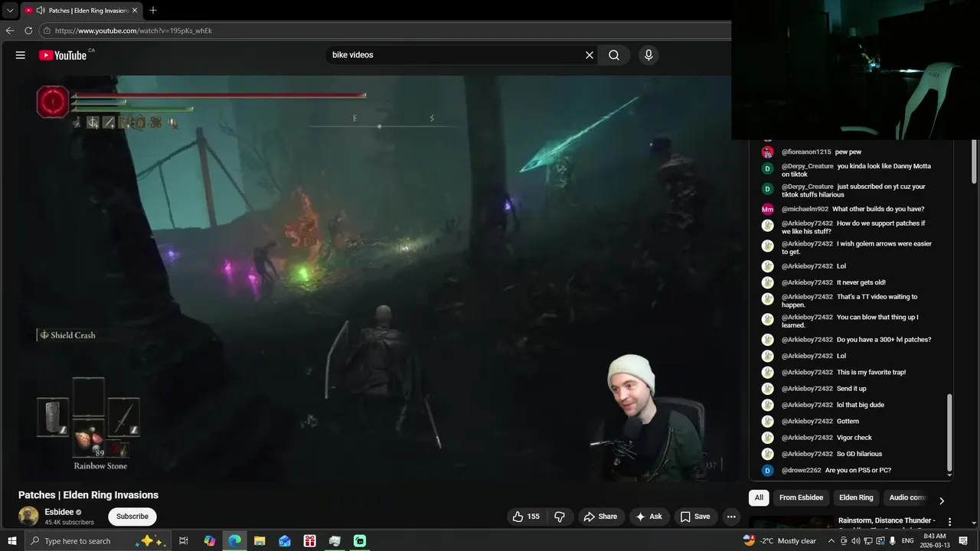
Task: Click the microphone tray icon
Action: 893,541
